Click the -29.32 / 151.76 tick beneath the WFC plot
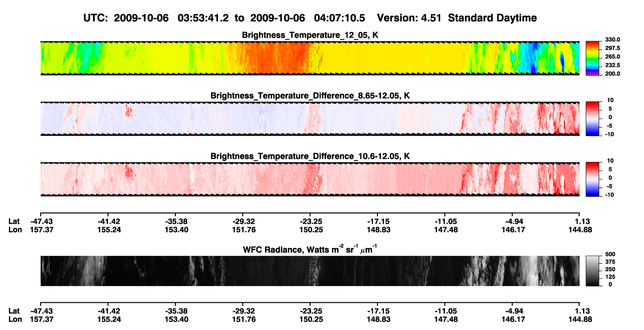This screenshot has width=644, height=330. pyautogui.click(x=243, y=315)
